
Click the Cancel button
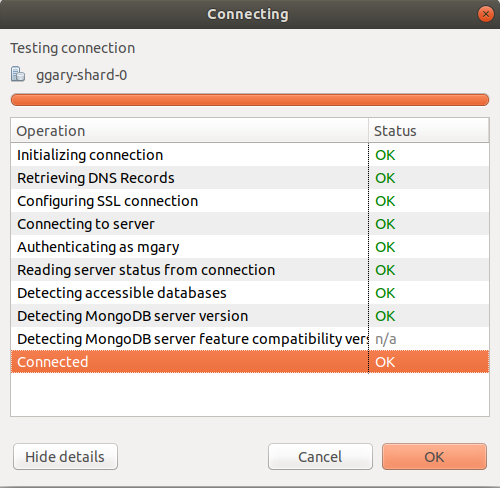click(x=320, y=457)
